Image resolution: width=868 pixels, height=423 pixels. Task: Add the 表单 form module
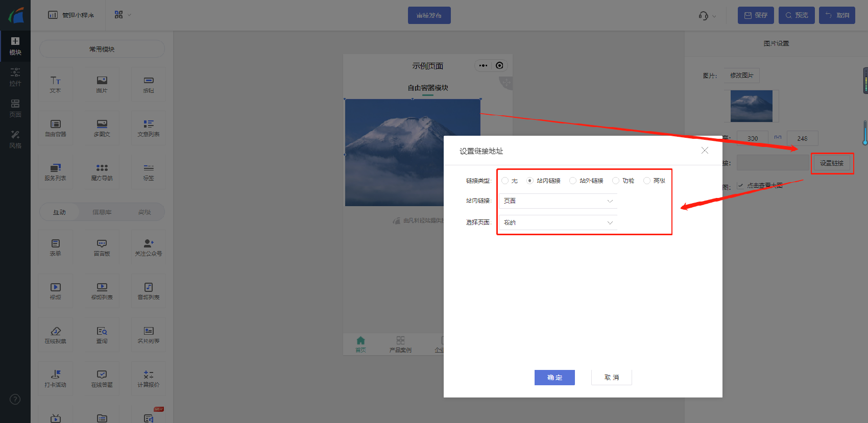point(55,247)
